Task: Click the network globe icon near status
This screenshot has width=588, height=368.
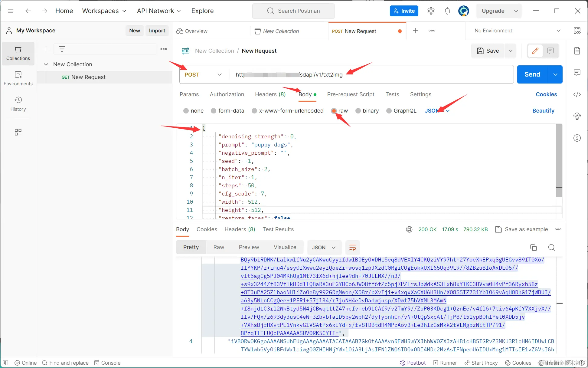Action: click(409, 229)
